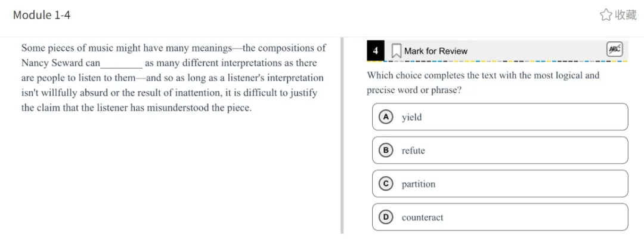Select the circled letter D option

(386, 218)
